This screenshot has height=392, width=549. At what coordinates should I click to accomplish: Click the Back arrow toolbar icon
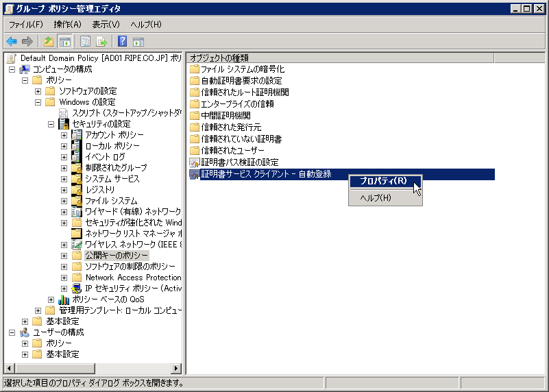tap(12, 41)
